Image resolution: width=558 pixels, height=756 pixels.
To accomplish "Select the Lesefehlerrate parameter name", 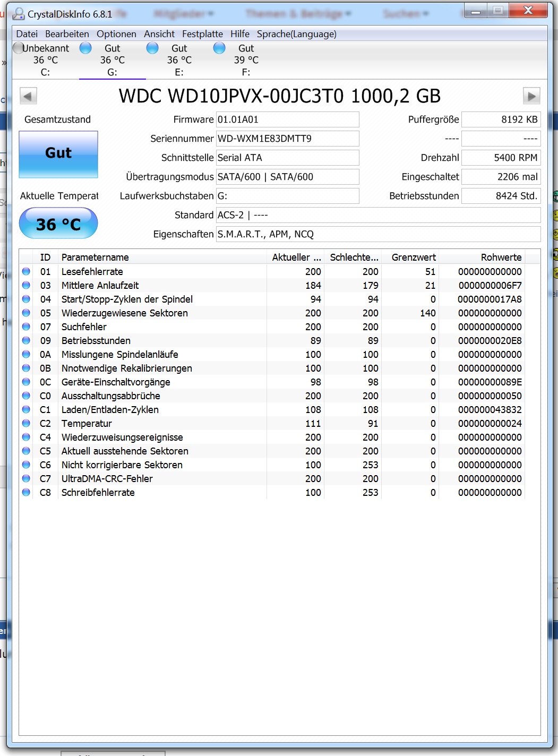I will (92, 271).
